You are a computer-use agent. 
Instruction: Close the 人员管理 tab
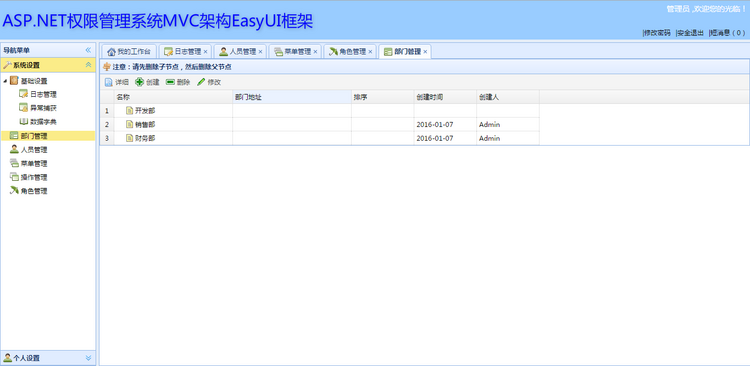[x=261, y=52]
